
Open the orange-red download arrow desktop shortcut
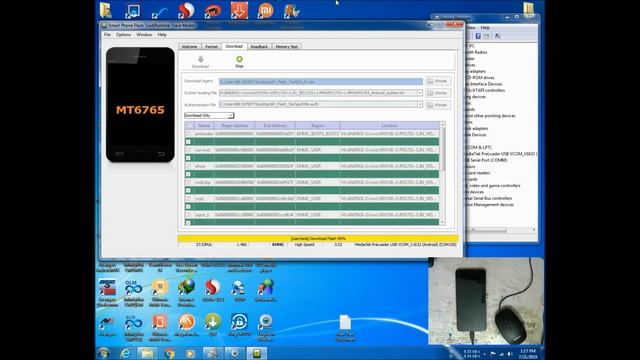pyautogui.click(x=239, y=11)
